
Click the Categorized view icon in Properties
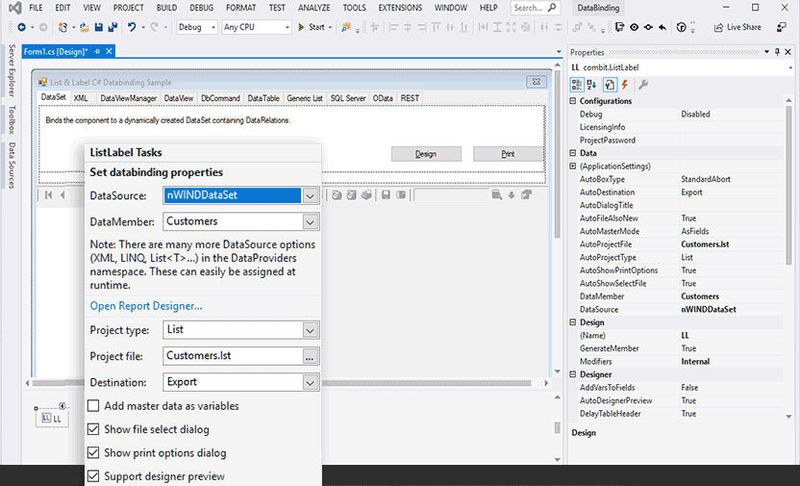click(x=577, y=85)
